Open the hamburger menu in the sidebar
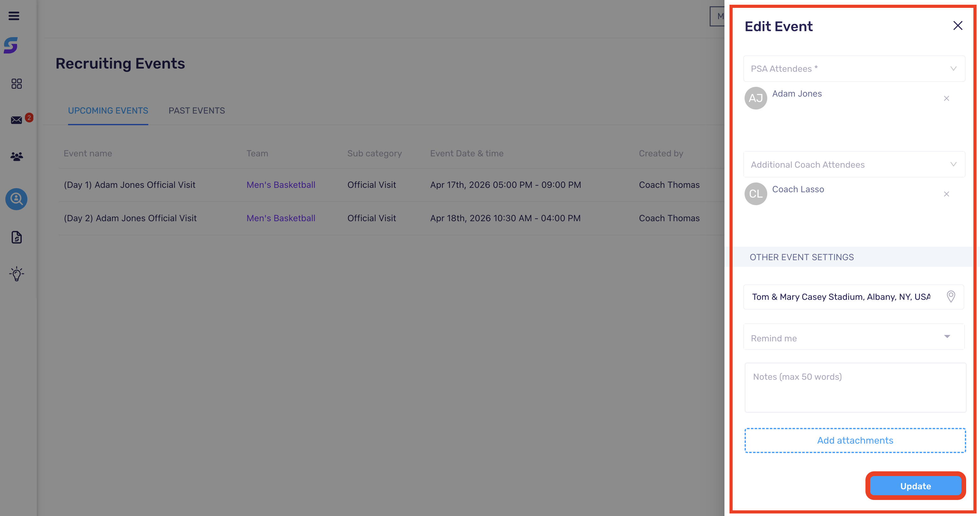980x516 pixels. 14,16
